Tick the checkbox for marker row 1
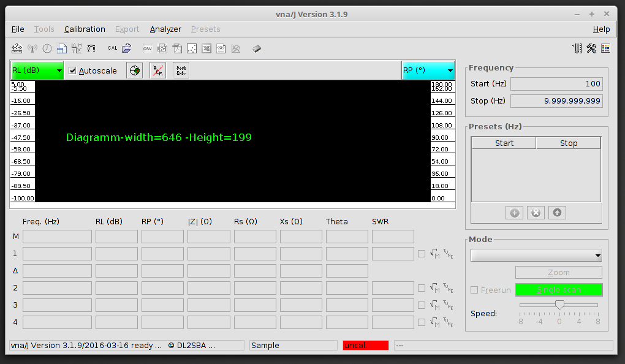 422,254
